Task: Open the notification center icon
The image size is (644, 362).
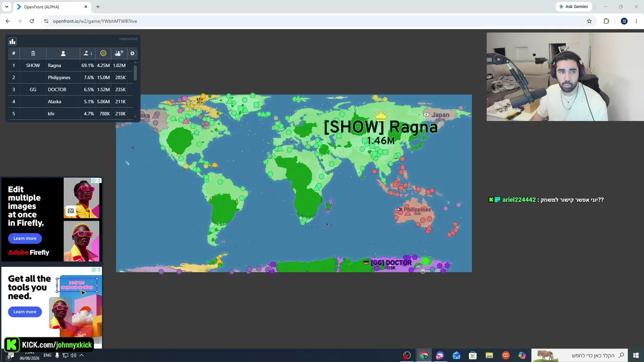Action: tap(10, 355)
